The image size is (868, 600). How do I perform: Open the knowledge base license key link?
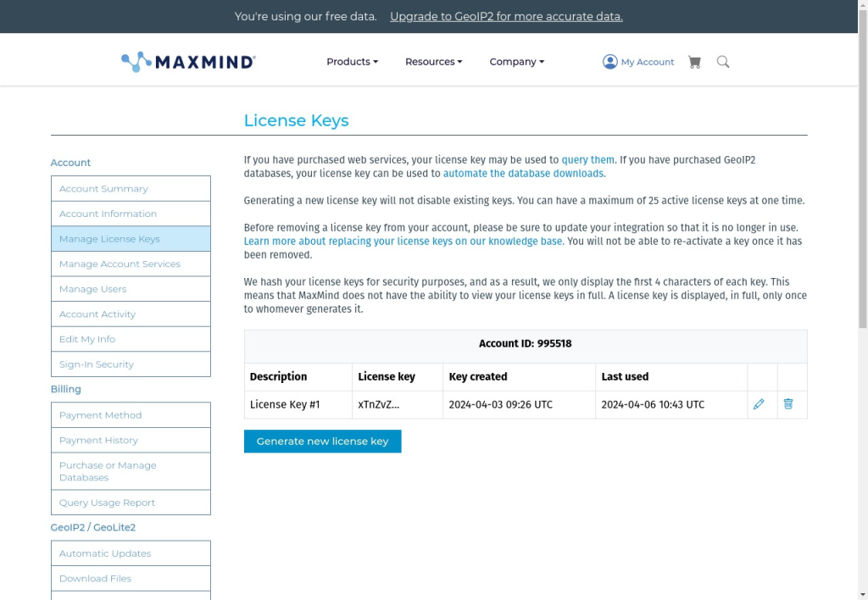pyautogui.click(x=403, y=242)
